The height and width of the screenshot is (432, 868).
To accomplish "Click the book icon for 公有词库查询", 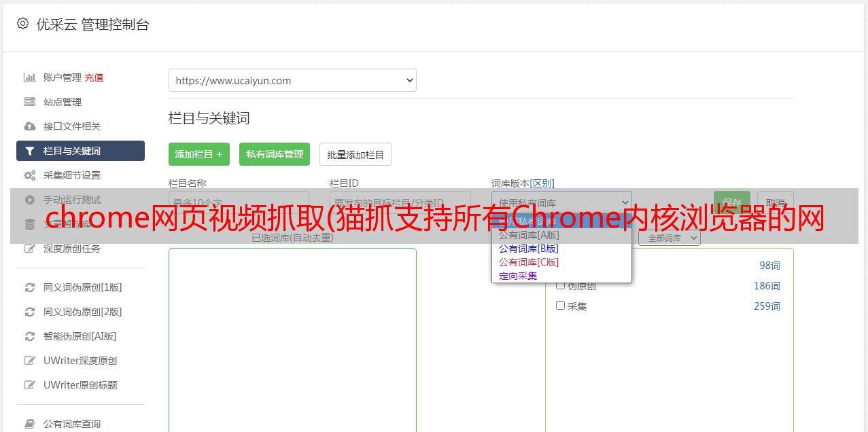I will coord(29,424).
